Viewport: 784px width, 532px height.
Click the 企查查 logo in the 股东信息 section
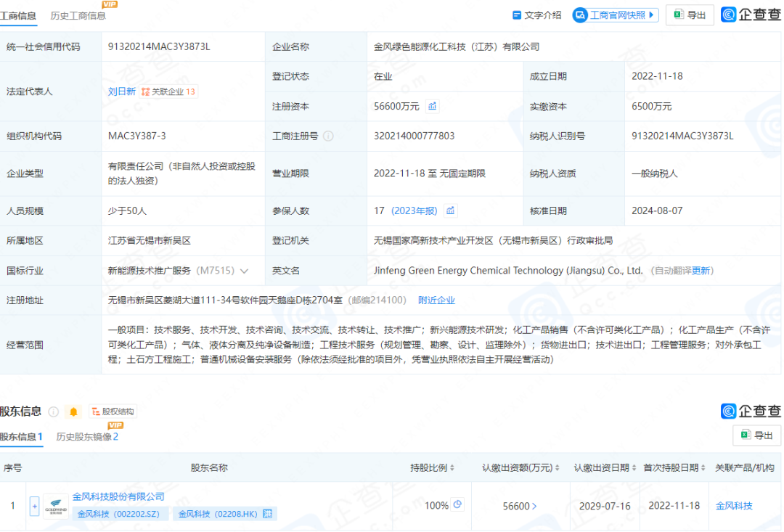pyautogui.click(x=751, y=411)
